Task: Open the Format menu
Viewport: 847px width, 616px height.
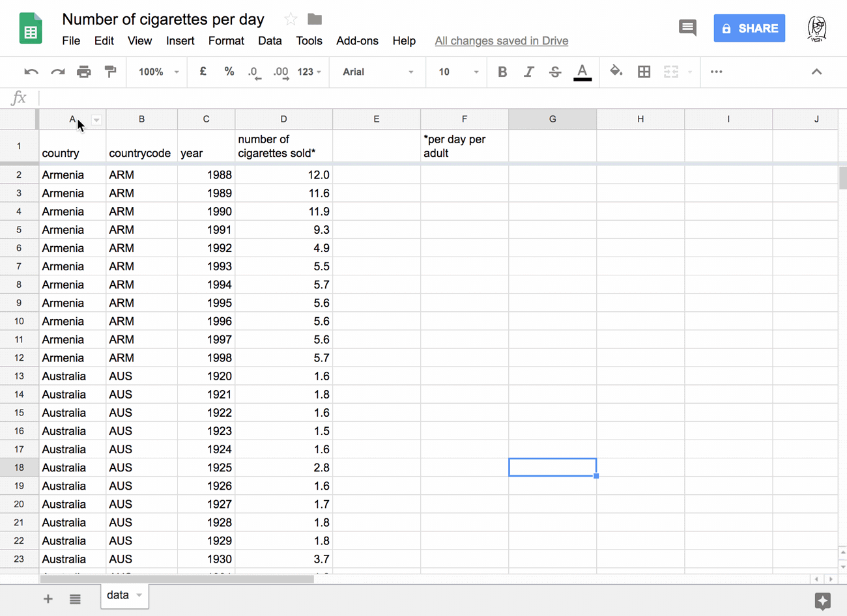Action: [226, 40]
